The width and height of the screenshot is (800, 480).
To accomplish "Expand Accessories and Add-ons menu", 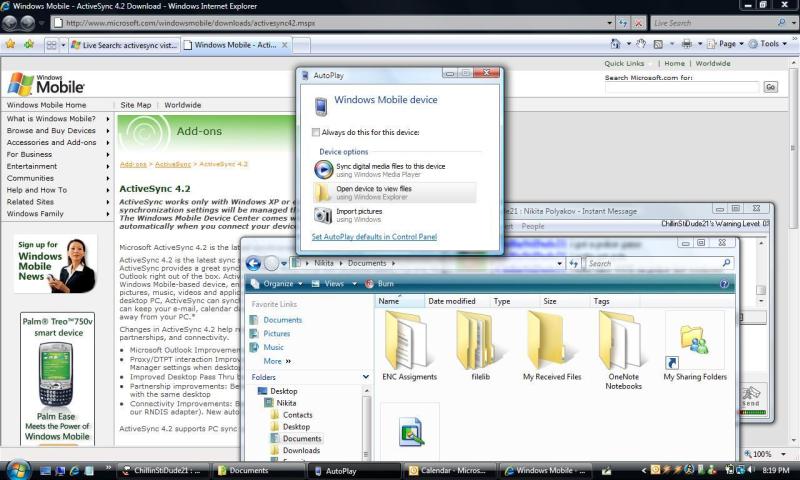I will pyautogui.click(x=58, y=142).
